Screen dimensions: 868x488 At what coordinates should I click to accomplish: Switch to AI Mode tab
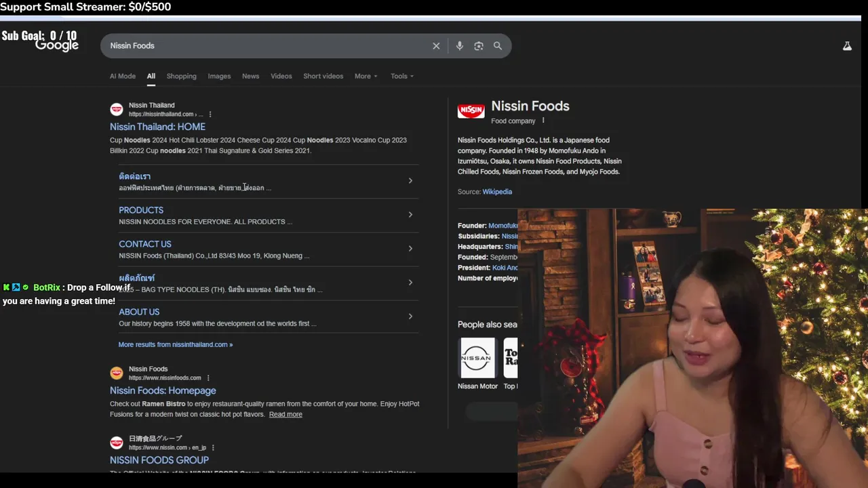pos(123,76)
